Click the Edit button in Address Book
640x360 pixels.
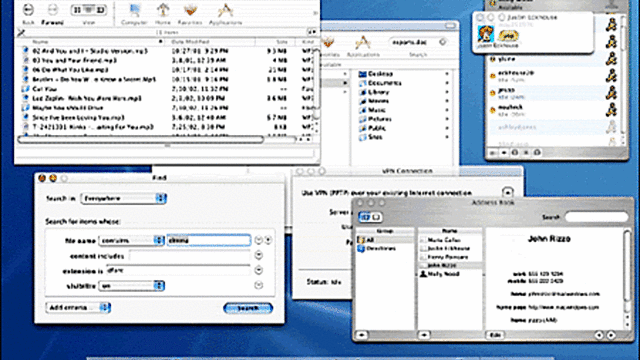[495, 335]
